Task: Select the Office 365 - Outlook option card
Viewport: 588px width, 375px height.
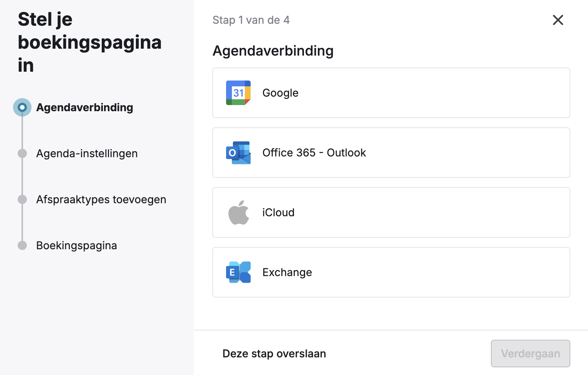Action: pos(391,153)
